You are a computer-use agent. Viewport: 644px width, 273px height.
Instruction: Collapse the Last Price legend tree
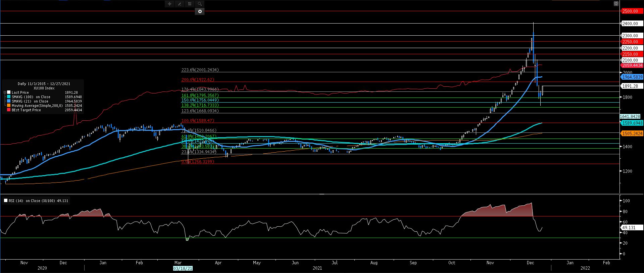[x=5, y=92]
